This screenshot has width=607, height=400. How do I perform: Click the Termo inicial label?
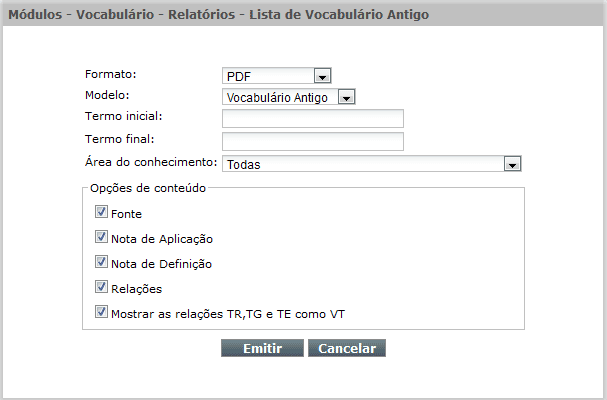coord(123,116)
